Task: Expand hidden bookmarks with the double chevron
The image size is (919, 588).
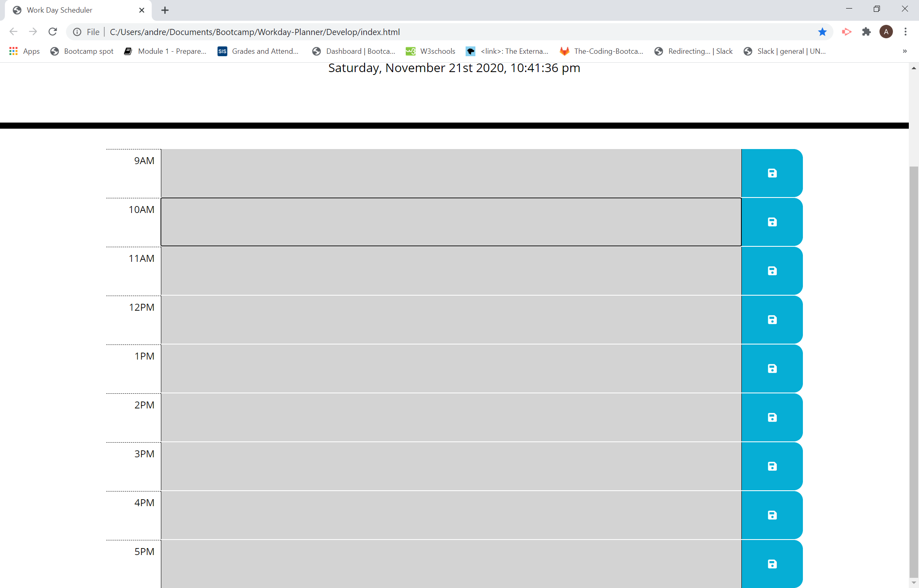Action: [x=905, y=51]
